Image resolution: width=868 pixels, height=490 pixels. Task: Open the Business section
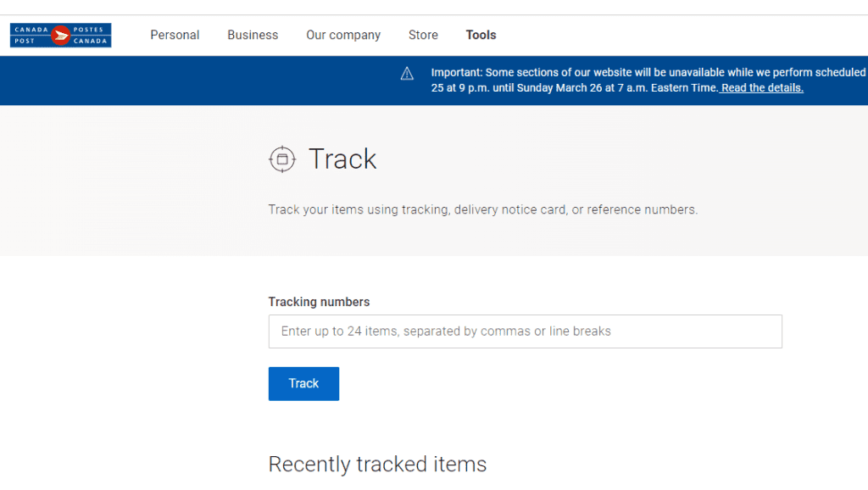(x=253, y=35)
